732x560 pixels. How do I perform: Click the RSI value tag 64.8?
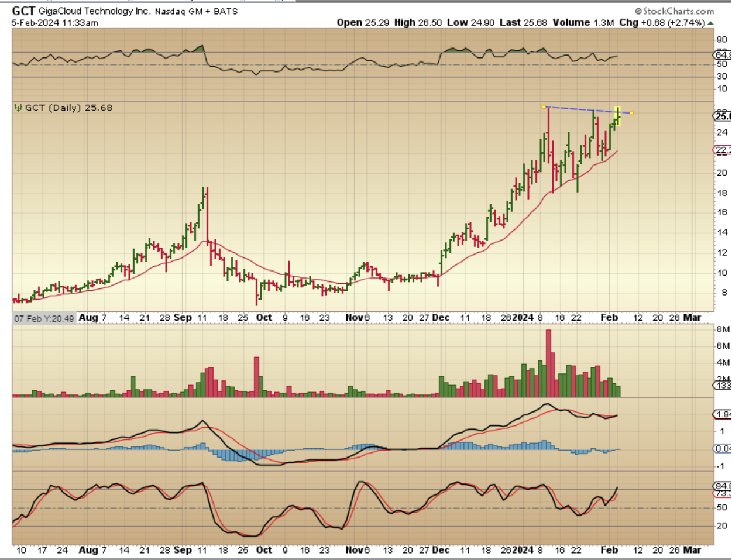(723, 55)
